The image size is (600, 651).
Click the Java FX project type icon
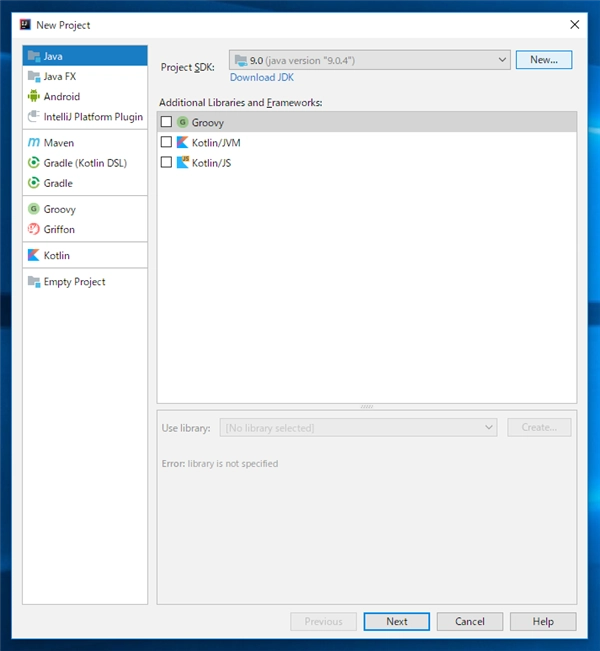34,76
